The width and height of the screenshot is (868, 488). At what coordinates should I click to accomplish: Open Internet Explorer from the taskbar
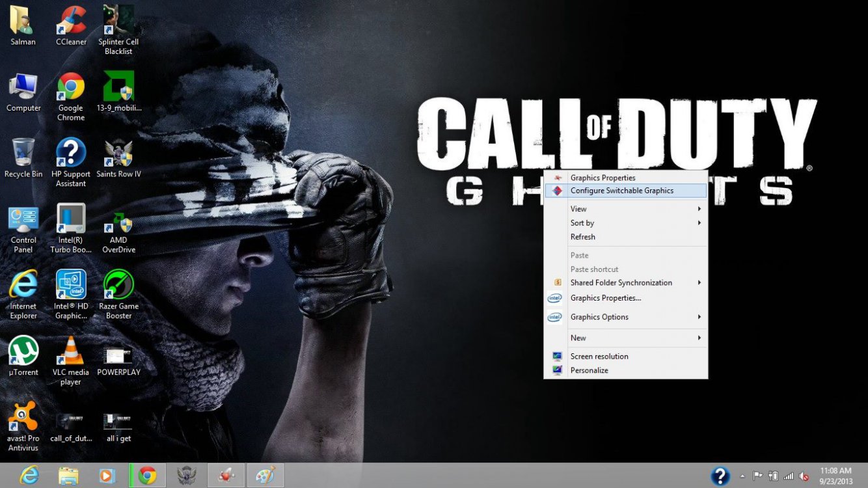point(29,476)
